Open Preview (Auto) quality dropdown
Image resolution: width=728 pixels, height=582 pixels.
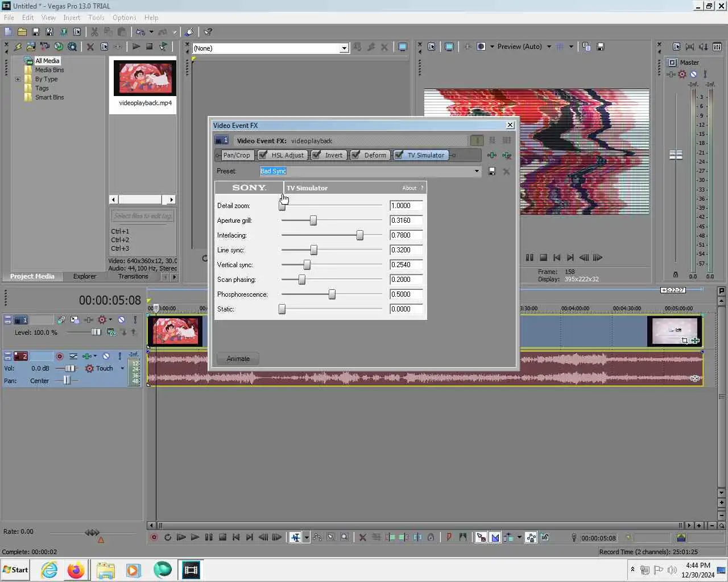tap(549, 47)
